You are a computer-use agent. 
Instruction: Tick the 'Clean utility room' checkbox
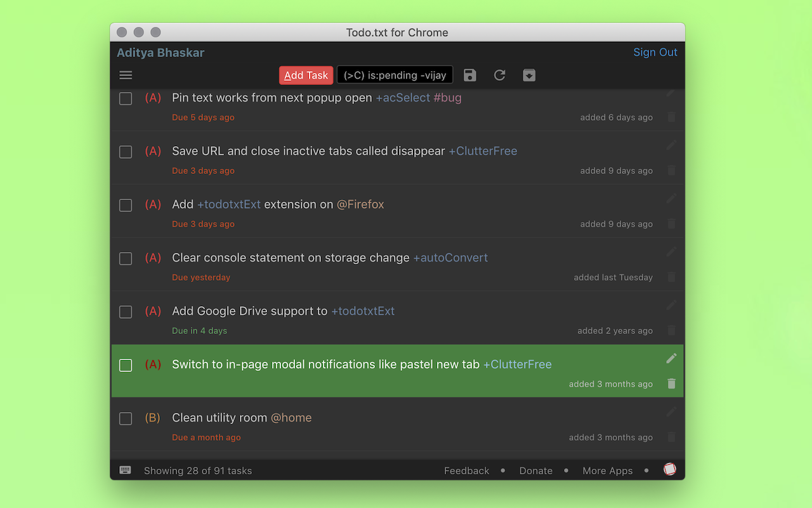click(x=126, y=418)
